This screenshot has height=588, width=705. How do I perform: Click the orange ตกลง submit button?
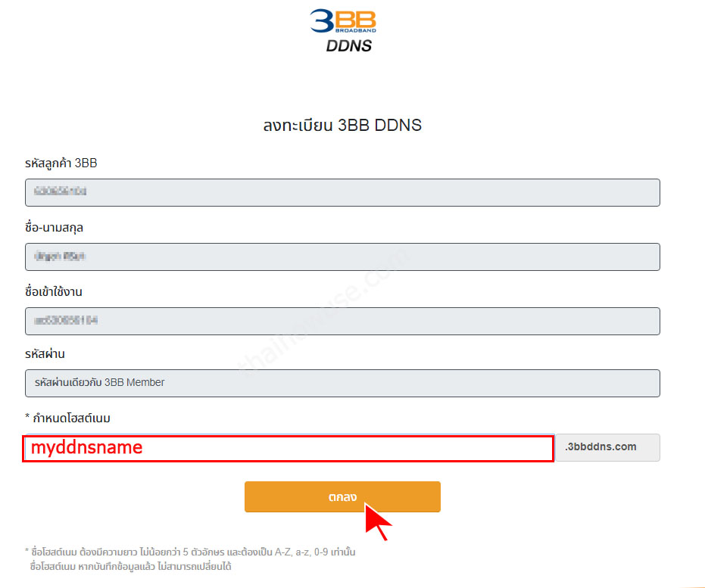point(342,496)
